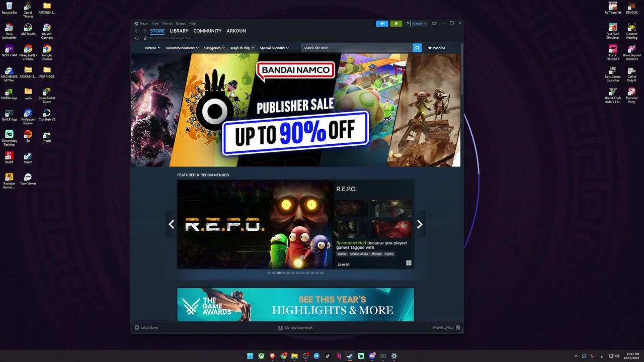Viewport: 644px width, 362px height.
Task: Switch to the COMMUNITY tab
Action: 207,31
